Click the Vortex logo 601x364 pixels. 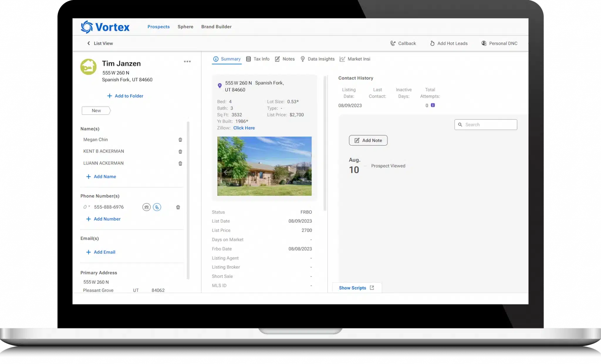click(x=105, y=27)
